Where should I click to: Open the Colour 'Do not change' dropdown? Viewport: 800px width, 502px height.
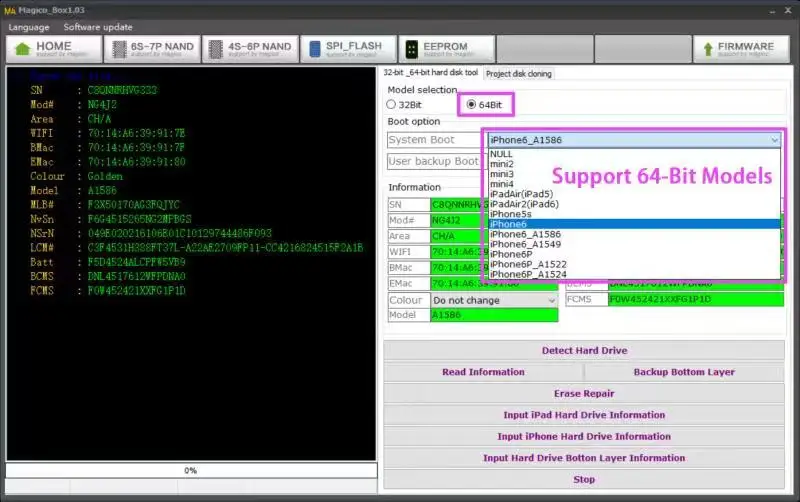494,300
